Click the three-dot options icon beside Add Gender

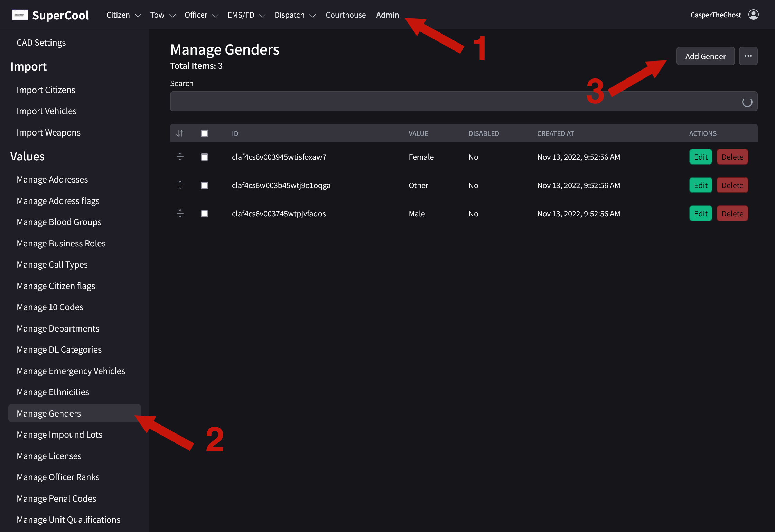coord(748,56)
